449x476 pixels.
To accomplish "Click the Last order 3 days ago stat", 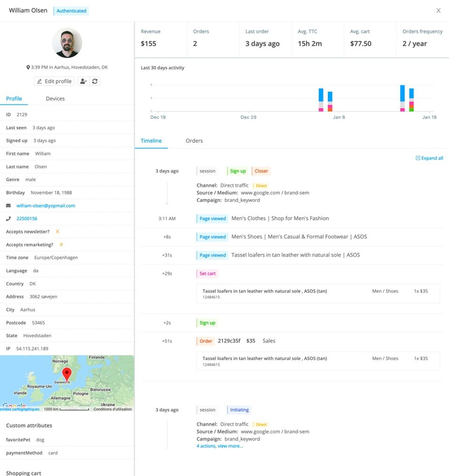I will coord(265,39).
